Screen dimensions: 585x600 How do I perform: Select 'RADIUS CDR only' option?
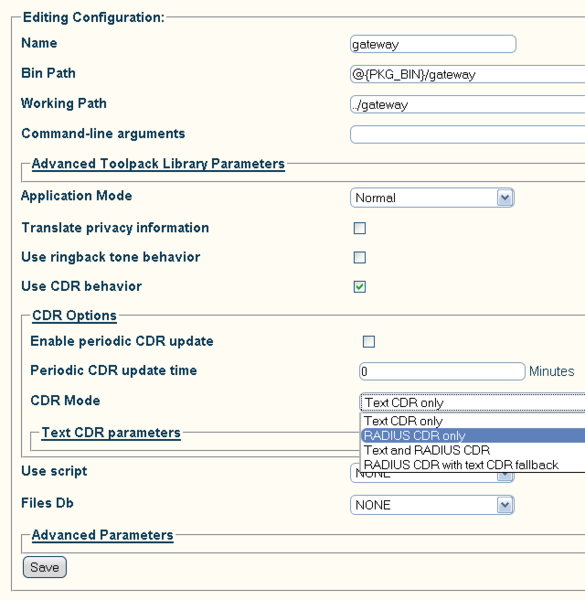click(473, 435)
